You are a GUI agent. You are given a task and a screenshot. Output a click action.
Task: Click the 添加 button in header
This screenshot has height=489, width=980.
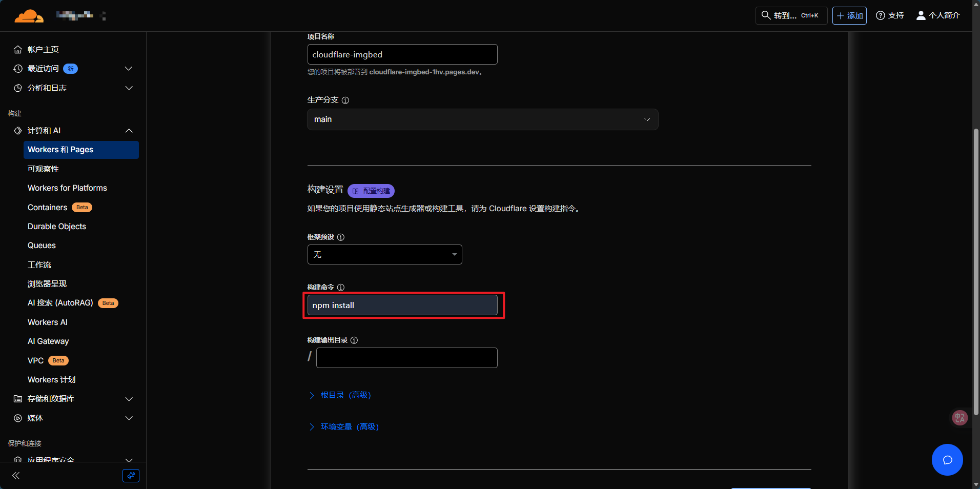tap(849, 15)
